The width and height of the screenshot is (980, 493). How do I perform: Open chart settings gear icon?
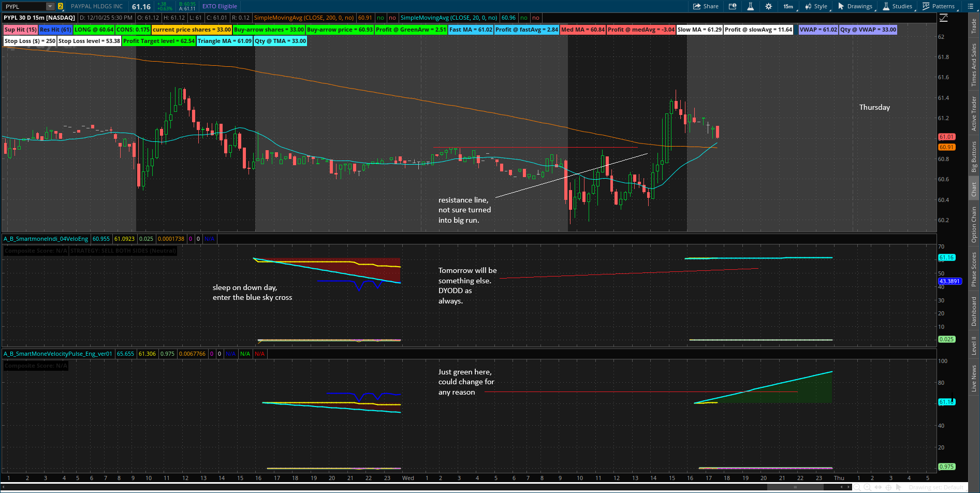[x=768, y=6]
